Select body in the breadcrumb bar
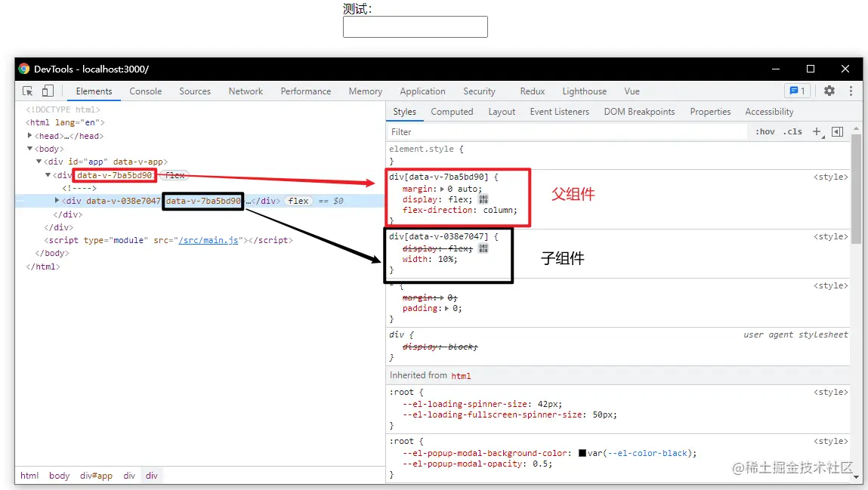 click(59, 476)
